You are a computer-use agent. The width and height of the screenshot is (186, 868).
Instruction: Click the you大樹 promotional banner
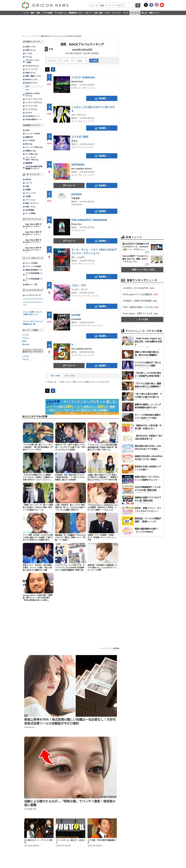coord(82,407)
